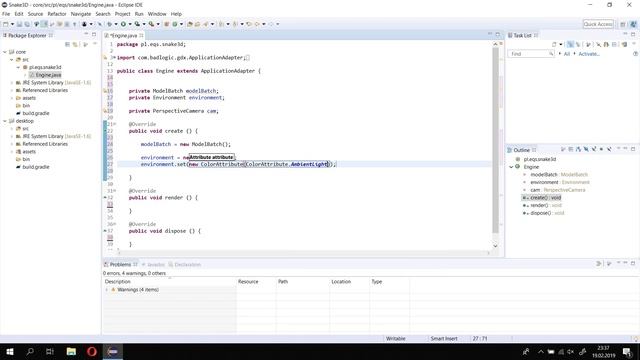Minimize the Package Explorer panel

(86, 35)
